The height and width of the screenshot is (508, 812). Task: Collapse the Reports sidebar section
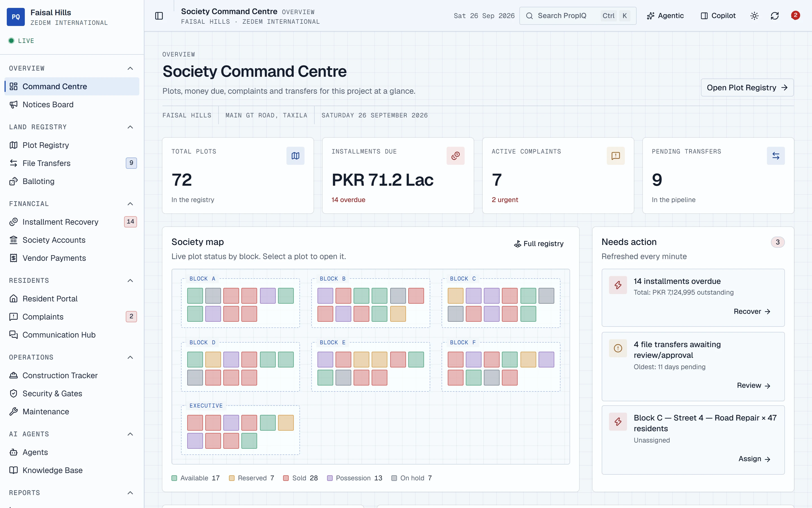[x=130, y=493]
